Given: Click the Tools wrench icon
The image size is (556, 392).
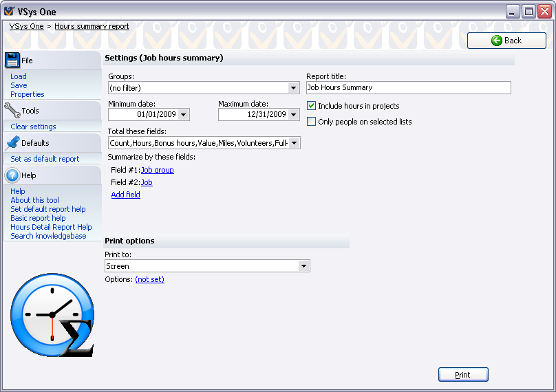Looking at the screenshot, I should coord(12,111).
